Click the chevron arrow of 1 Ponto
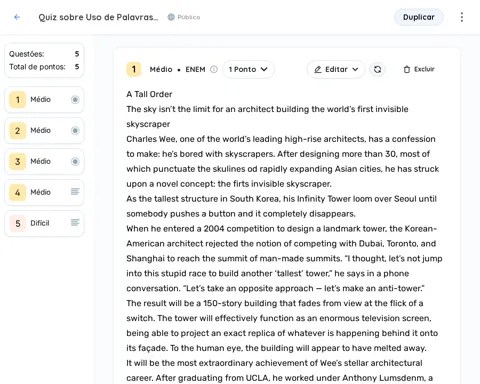480x384 pixels. [x=264, y=69]
